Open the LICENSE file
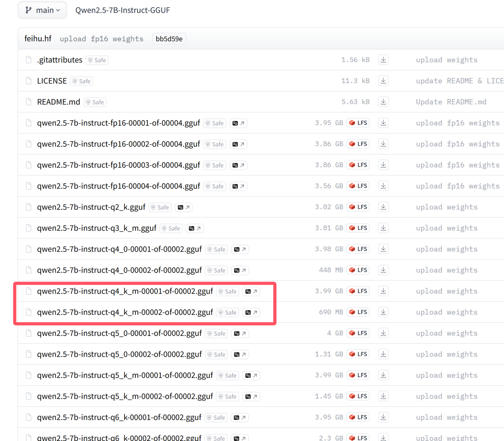This screenshot has width=504, height=441. [52, 81]
